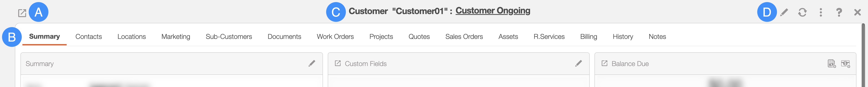Pop out the Balance Due panel

point(604,64)
